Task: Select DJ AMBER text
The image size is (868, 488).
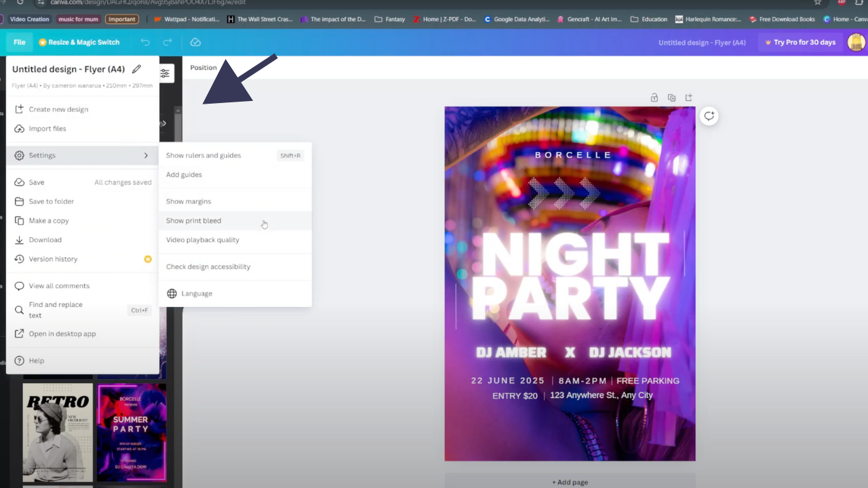Action: pyautogui.click(x=511, y=352)
